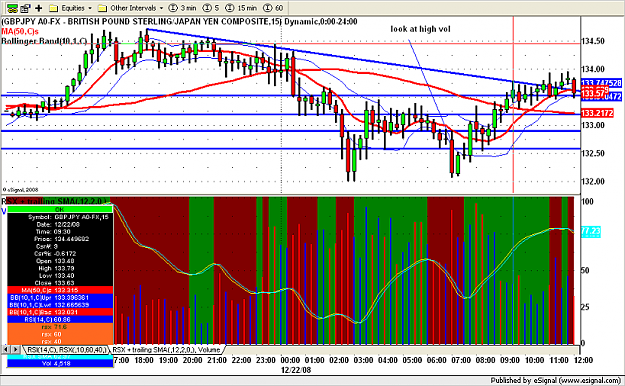
Task: Click the Published by eSignal footer text
Action: (556, 380)
